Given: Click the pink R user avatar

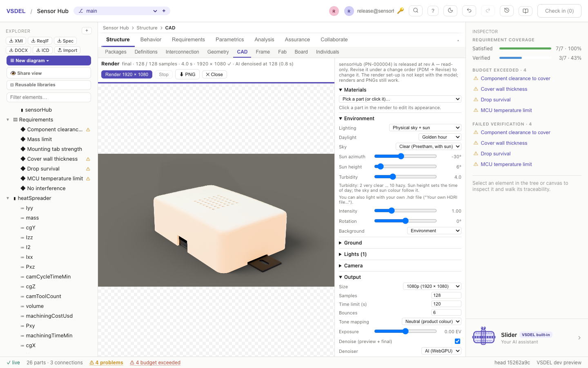Looking at the screenshot, I should click(334, 11).
